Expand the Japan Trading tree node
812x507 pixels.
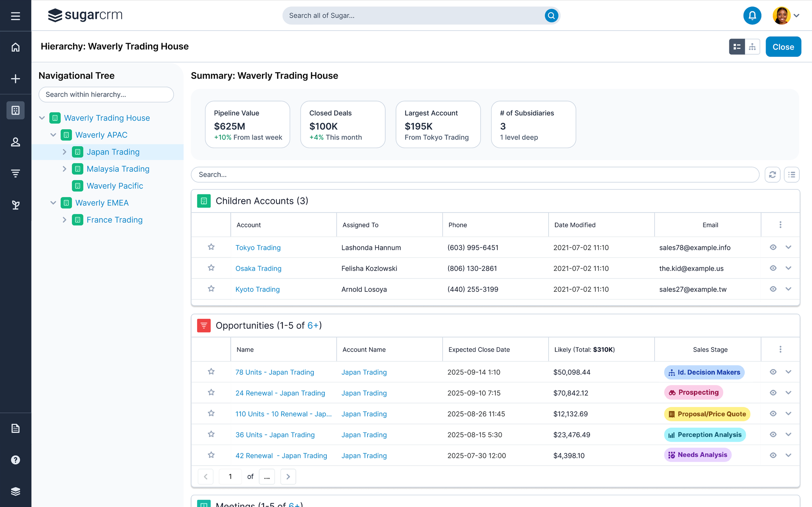[64, 152]
